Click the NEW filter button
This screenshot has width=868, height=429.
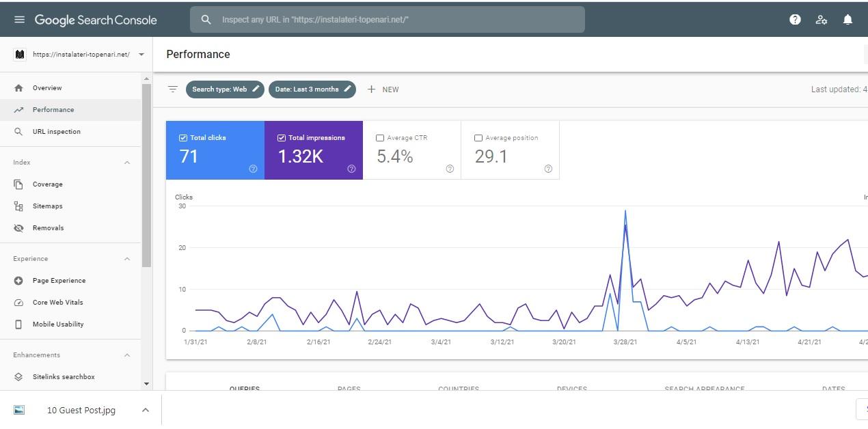(383, 89)
